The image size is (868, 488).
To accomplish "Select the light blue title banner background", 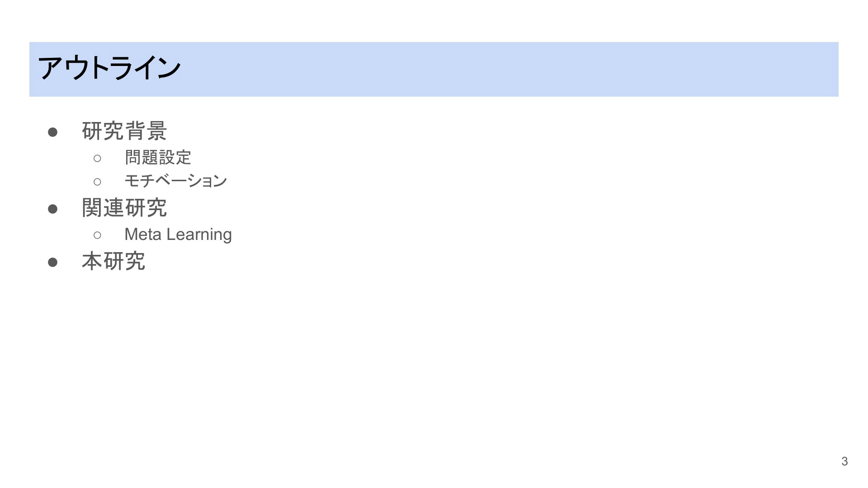I will [434, 69].
